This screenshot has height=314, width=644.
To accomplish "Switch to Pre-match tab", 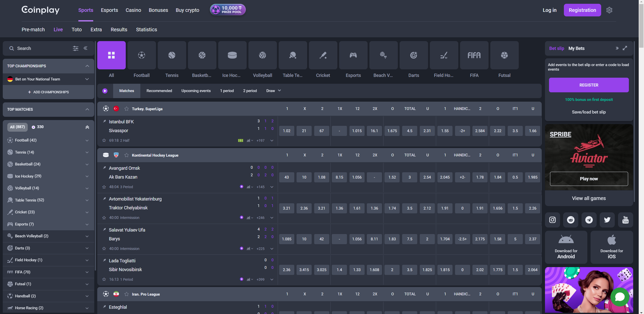I will click(x=33, y=30).
